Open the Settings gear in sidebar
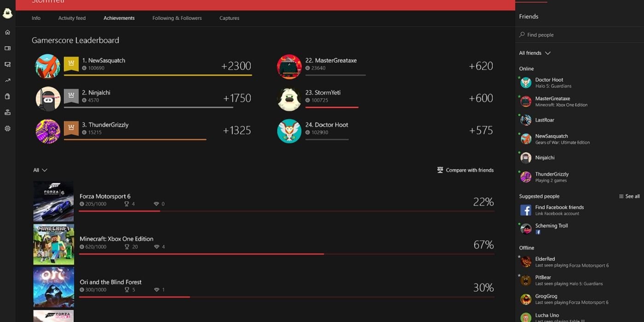 pos(7,129)
